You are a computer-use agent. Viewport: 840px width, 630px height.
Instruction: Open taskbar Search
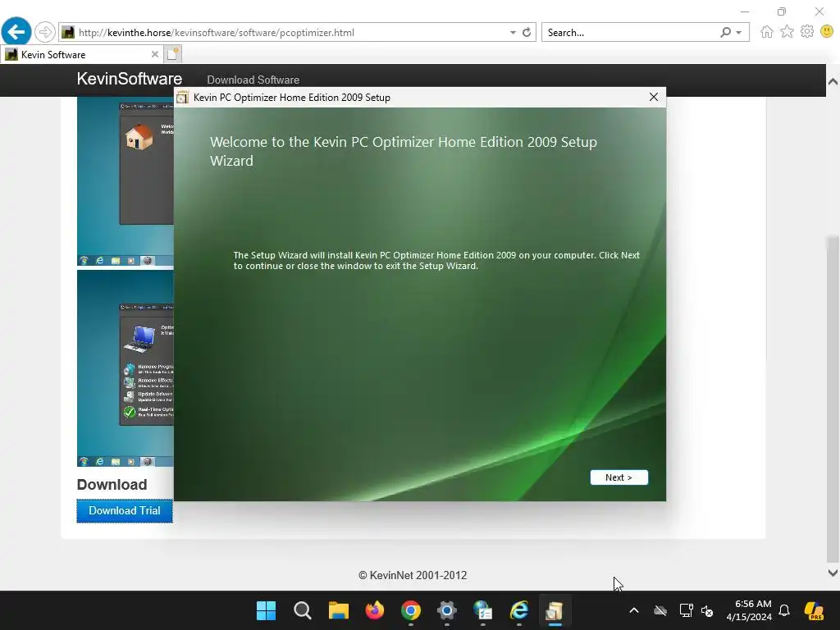[302, 610]
